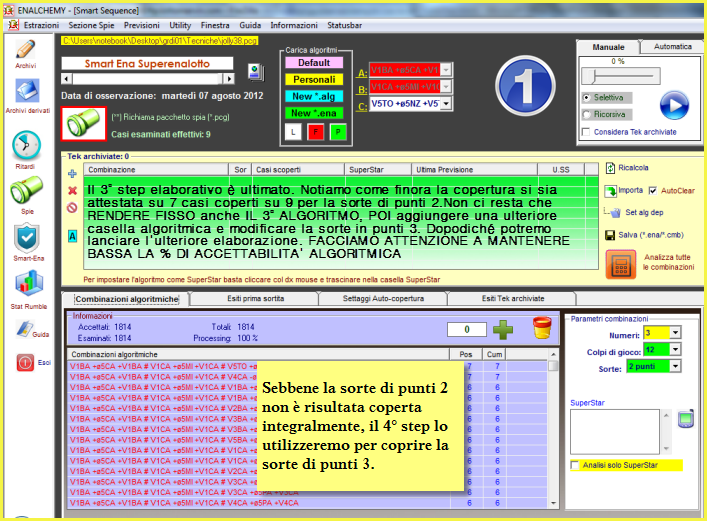Image resolution: width=707 pixels, height=521 pixels.
Task: Open the Ritardi clock icon
Action: pos(27,145)
